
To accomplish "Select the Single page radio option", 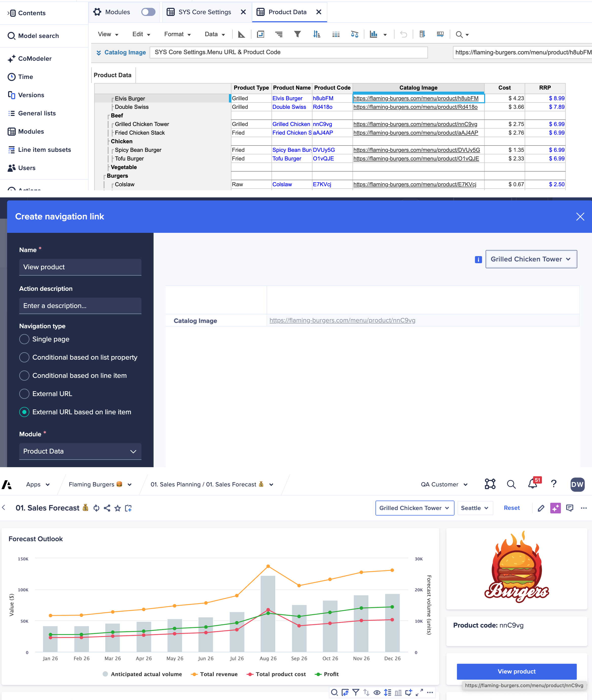I will 24,339.
